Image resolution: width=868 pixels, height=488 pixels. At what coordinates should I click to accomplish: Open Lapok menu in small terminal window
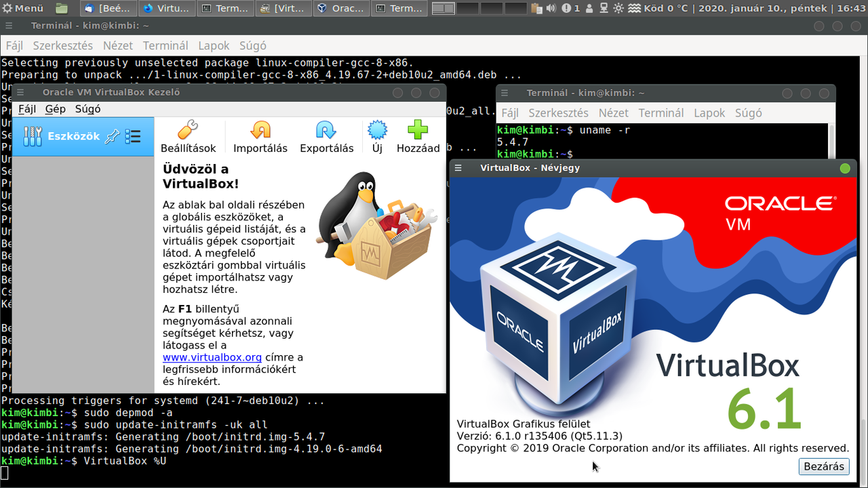(x=709, y=113)
